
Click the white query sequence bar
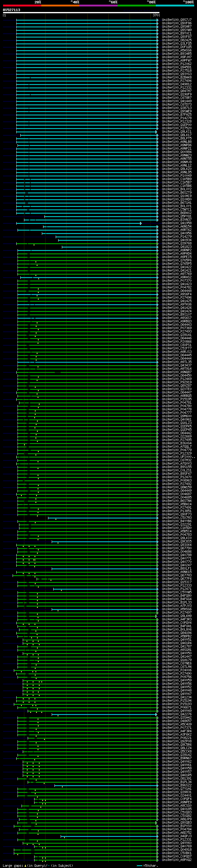81,13
